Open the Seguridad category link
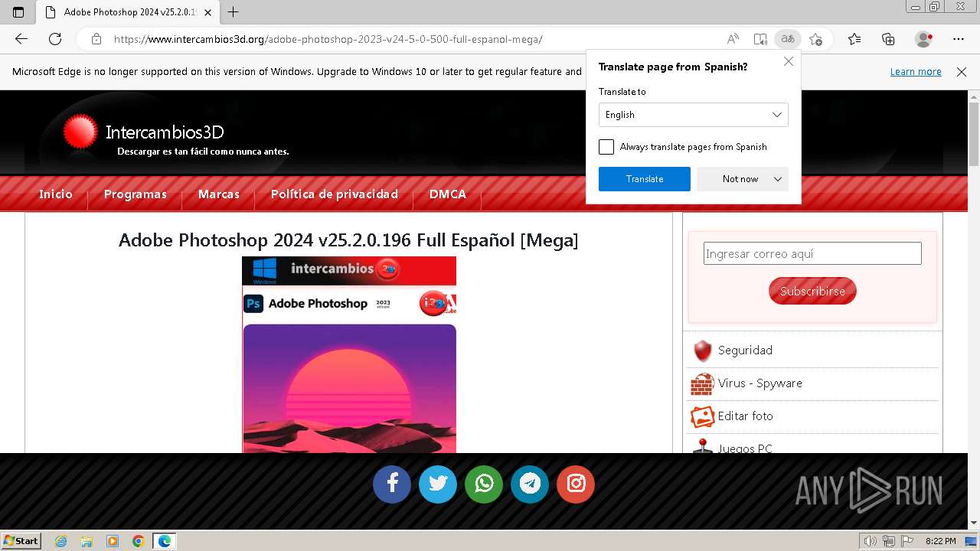The width and height of the screenshot is (980, 551). pyautogui.click(x=745, y=350)
